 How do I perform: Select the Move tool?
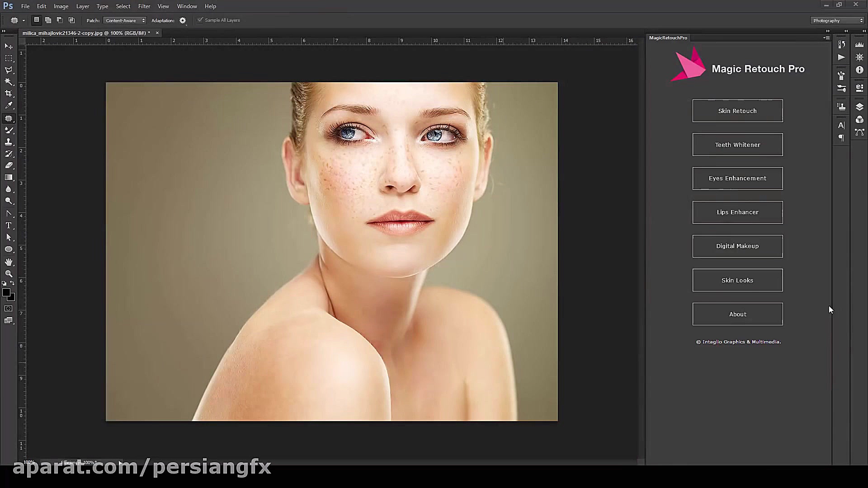click(9, 47)
